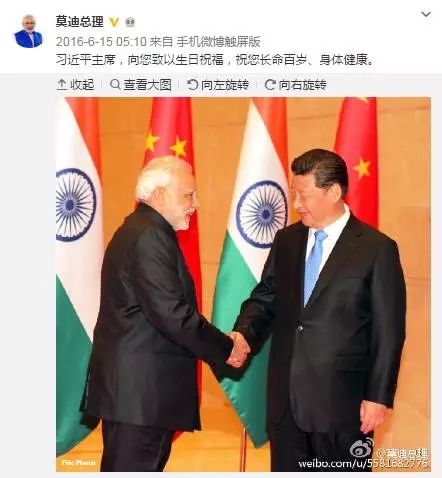Click the expanded handshake photo

[243, 284]
